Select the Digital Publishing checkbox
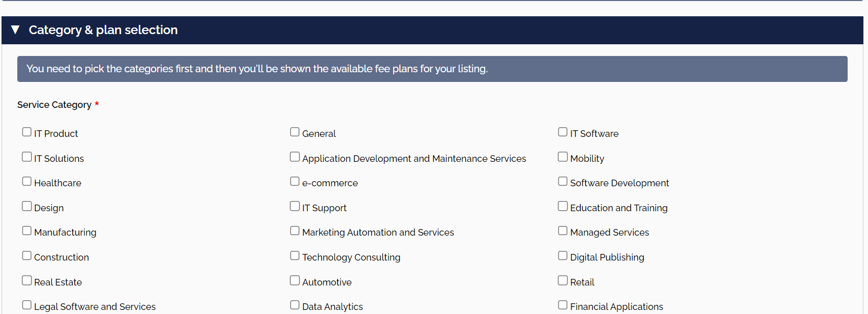Screen dimensions: 868x314 [563, 256]
